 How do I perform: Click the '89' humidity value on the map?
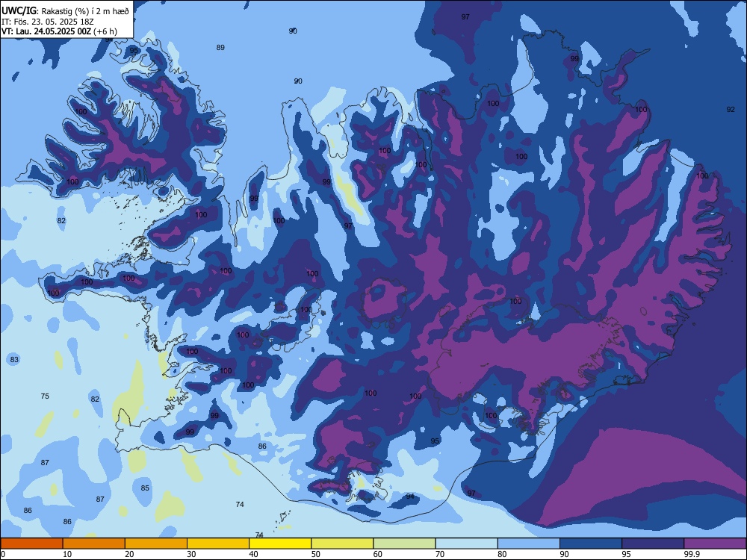tap(220, 48)
